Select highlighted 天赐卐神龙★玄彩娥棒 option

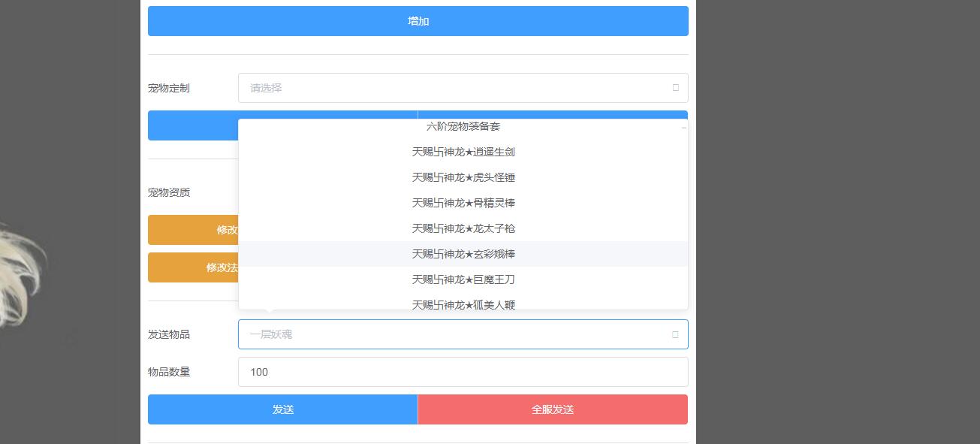(463, 254)
